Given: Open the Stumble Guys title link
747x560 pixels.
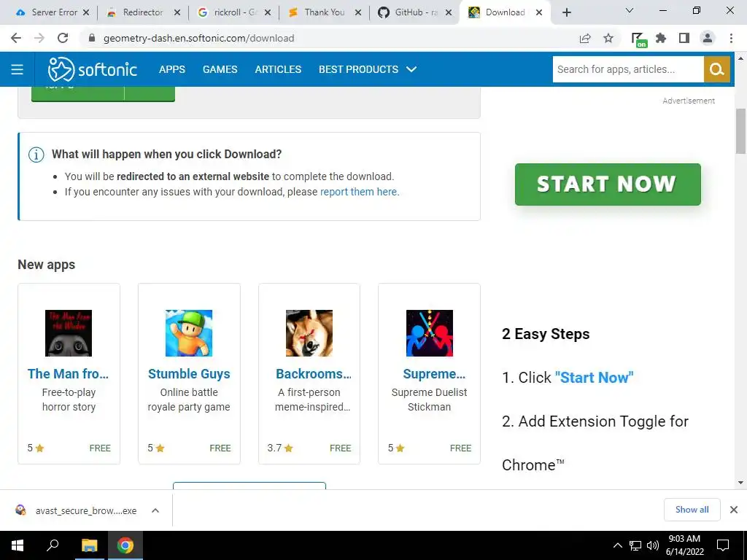Looking at the screenshot, I should tap(189, 374).
